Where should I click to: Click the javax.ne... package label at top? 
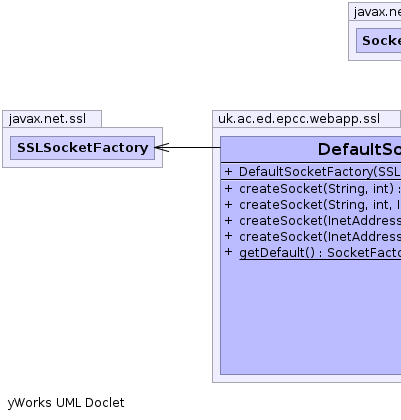coord(377,12)
